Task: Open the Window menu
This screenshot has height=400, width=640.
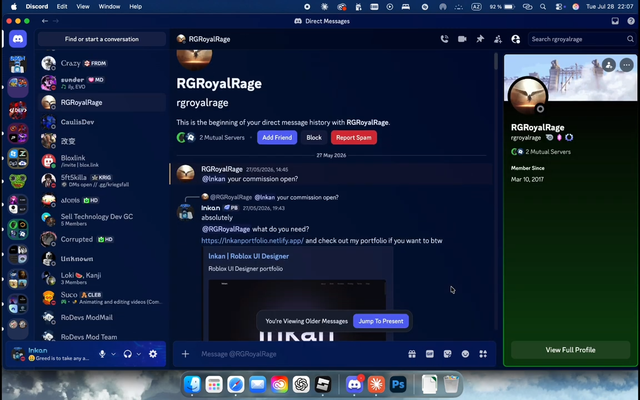Action: click(x=109, y=7)
